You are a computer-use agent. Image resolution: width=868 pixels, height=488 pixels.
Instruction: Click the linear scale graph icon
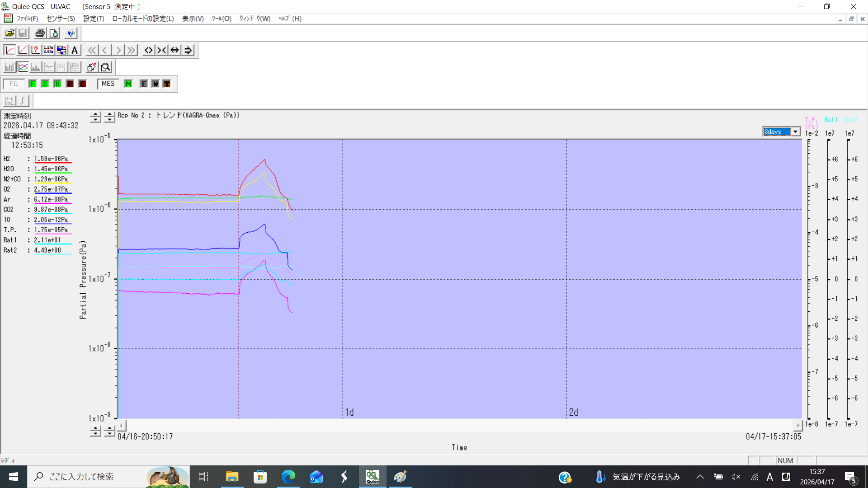coord(23,50)
